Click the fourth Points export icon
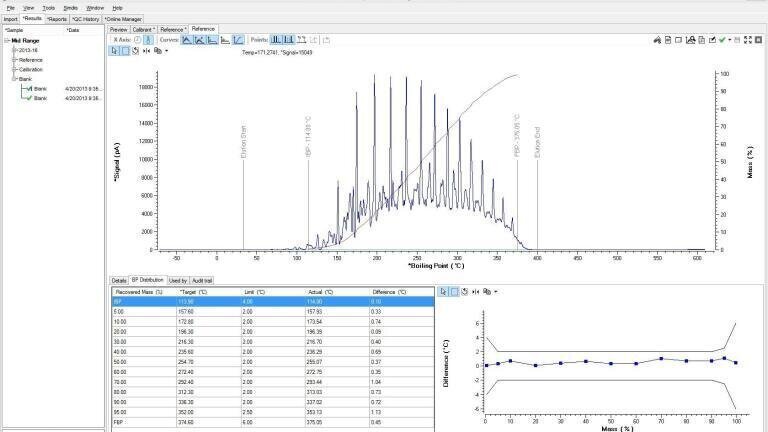 pos(314,40)
